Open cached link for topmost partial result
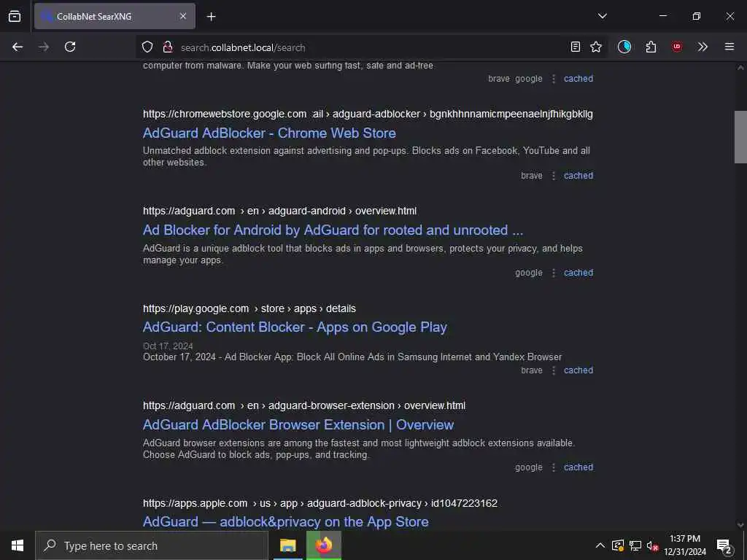This screenshot has height=560, width=747. pyautogui.click(x=578, y=79)
